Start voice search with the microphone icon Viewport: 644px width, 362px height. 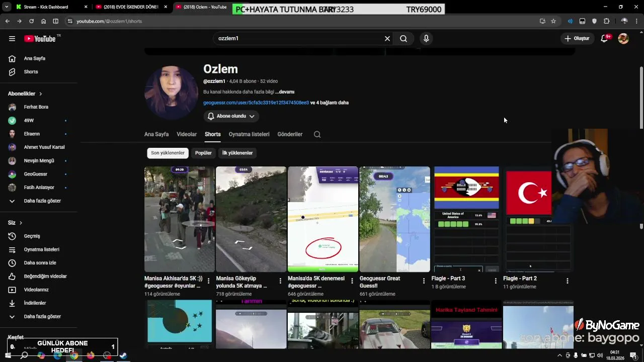coord(426,39)
